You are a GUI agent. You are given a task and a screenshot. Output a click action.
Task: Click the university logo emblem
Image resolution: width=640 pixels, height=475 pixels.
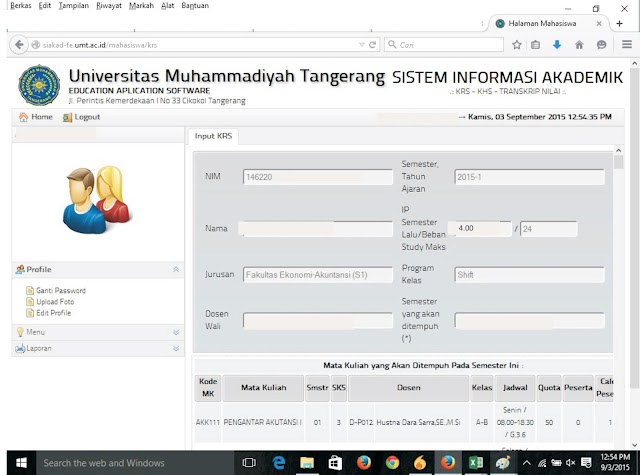(x=39, y=85)
